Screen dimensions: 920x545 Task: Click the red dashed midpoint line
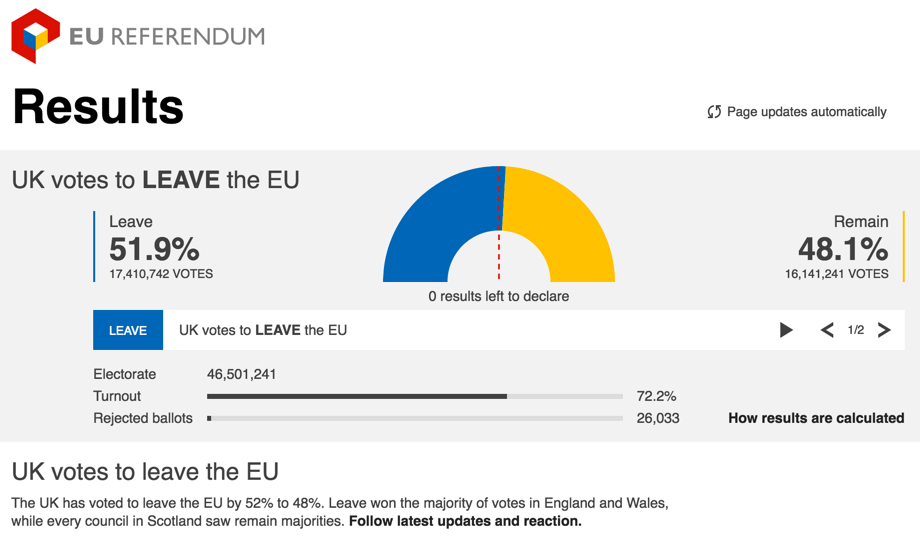pos(499,224)
